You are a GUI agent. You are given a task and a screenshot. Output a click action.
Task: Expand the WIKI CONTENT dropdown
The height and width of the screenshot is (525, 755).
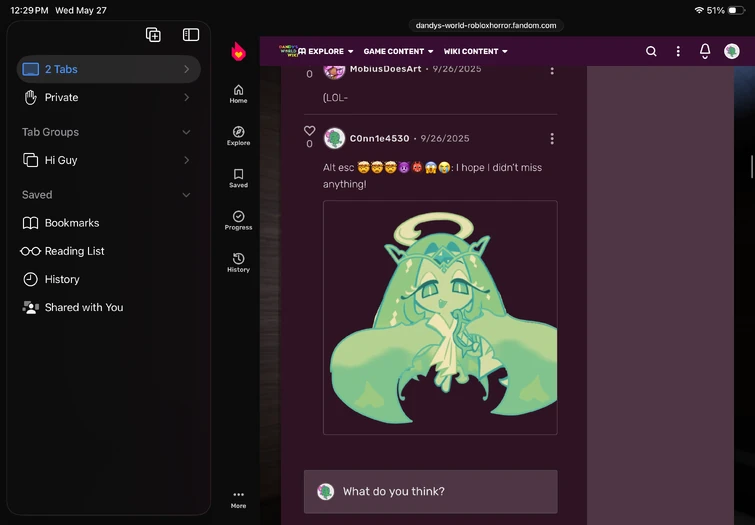475,51
